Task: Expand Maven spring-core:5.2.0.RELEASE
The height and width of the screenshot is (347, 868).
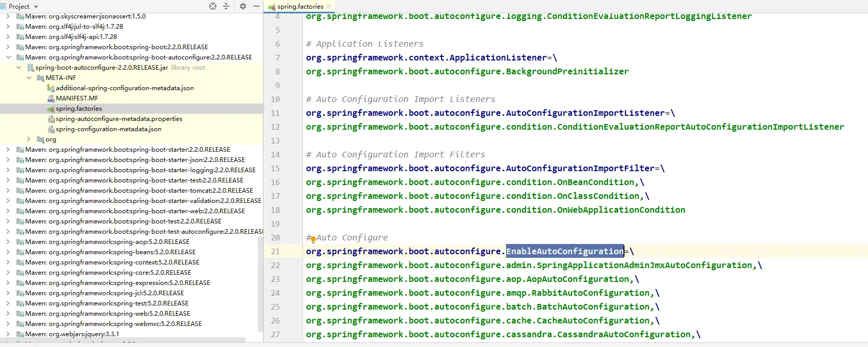Action: (8, 273)
